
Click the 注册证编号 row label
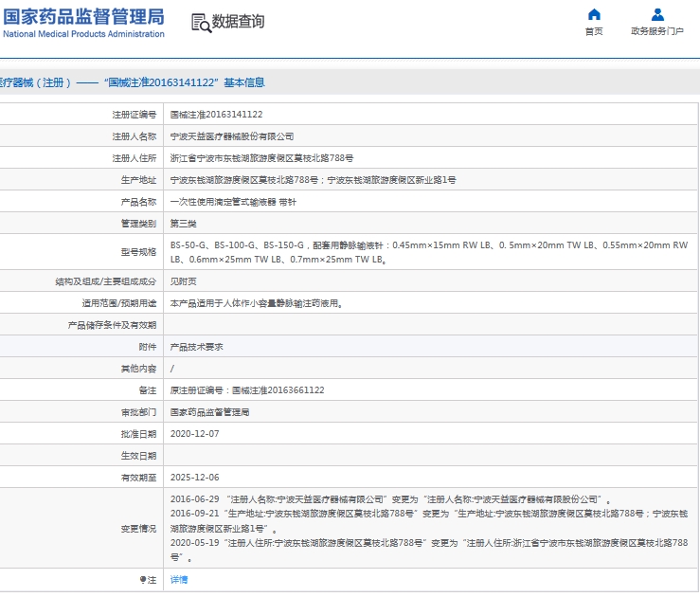tap(135, 115)
